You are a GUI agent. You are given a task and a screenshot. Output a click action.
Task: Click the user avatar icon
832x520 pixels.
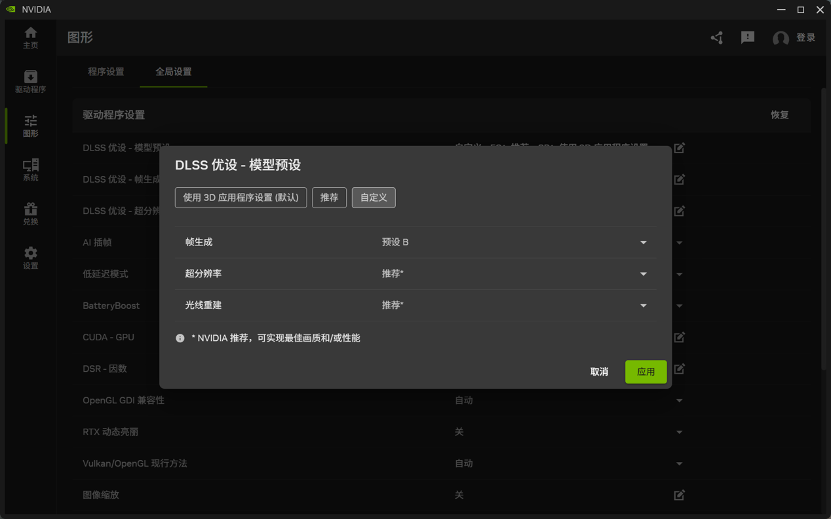781,38
